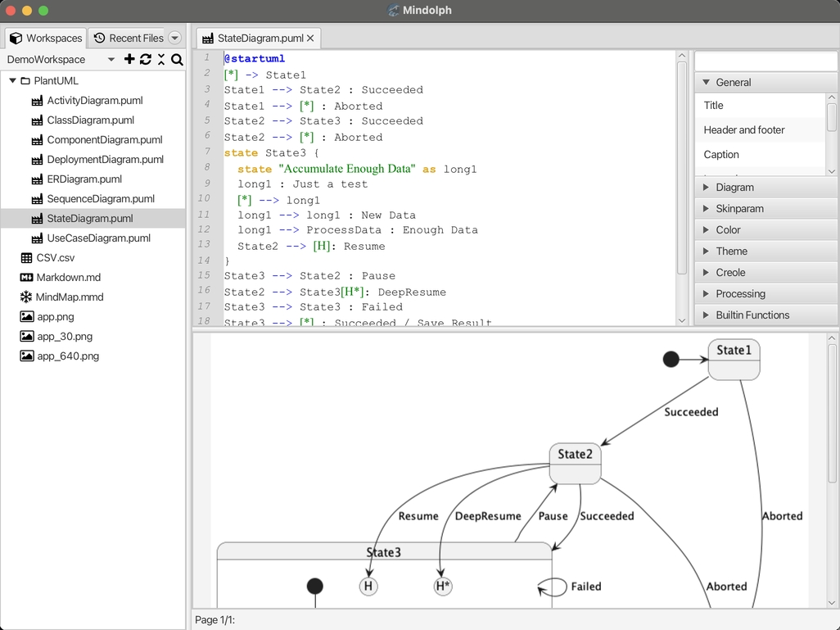Click the app_640.png image icon
Image resolution: width=840 pixels, height=630 pixels.
click(x=27, y=356)
